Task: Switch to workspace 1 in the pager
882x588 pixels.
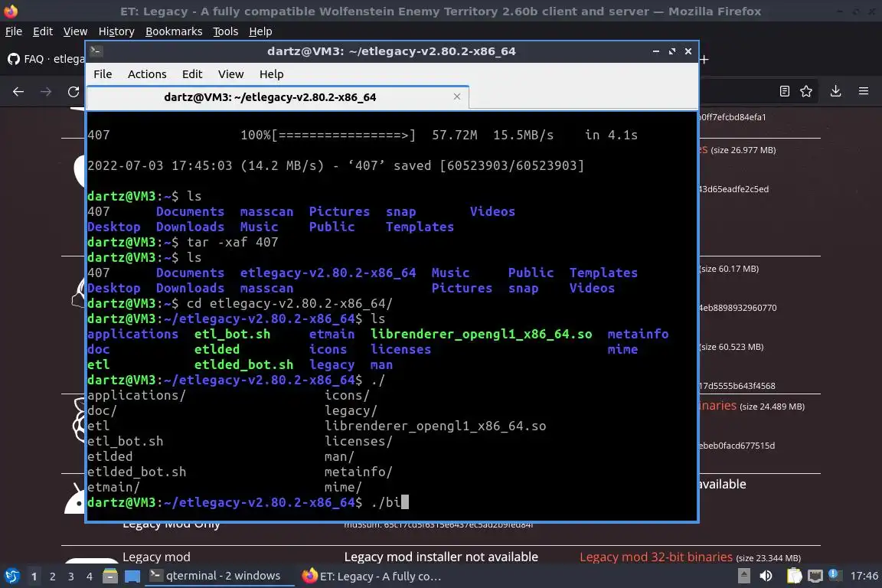Action: [34, 577]
